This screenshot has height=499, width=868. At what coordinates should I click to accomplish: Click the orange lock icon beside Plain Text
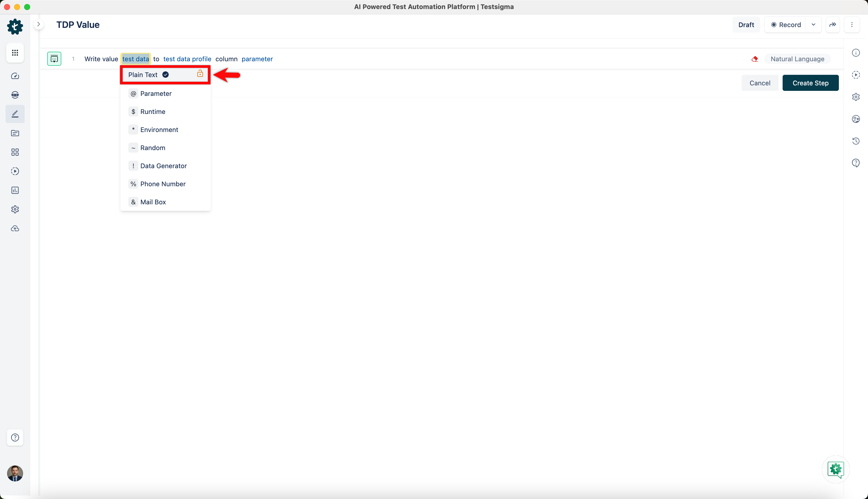(200, 74)
